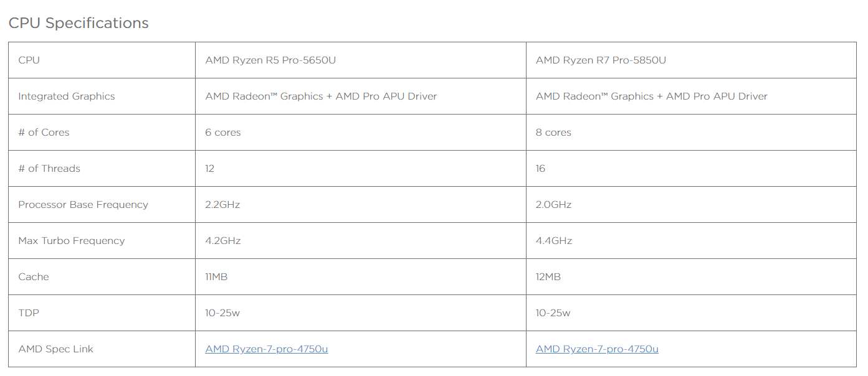Click the '# of Threads' row label
This screenshot has width=868, height=376.
(49, 169)
